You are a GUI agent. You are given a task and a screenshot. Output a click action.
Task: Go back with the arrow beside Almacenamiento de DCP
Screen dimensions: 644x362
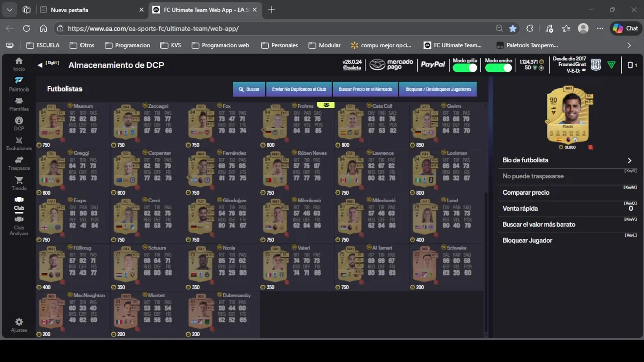click(40, 65)
